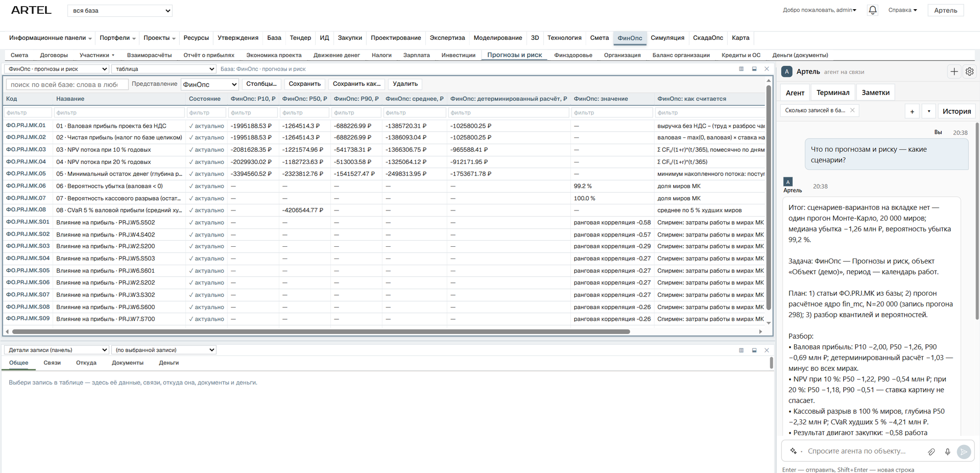Expand the 'Детали записи (панель)' dropdown

pyautogui.click(x=57, y=350)
